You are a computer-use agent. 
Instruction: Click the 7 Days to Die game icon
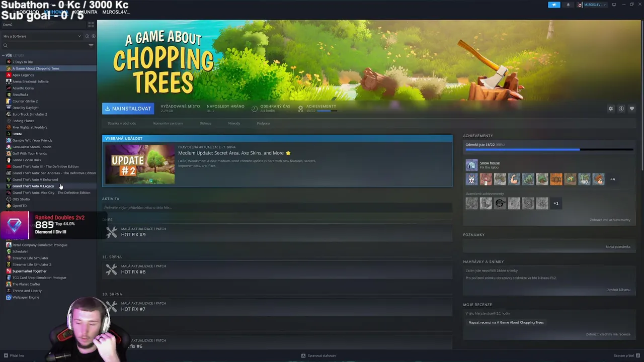tap(9, 62)
